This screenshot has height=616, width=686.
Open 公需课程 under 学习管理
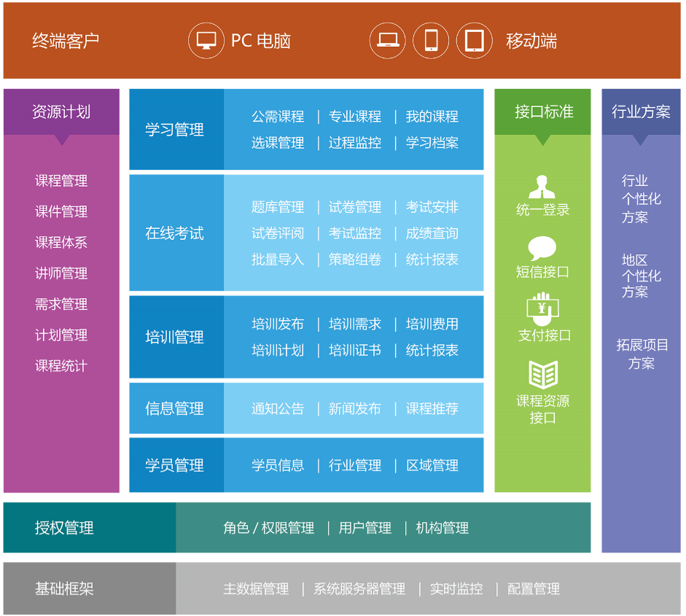pyautogui.click(x=278, y=117)
